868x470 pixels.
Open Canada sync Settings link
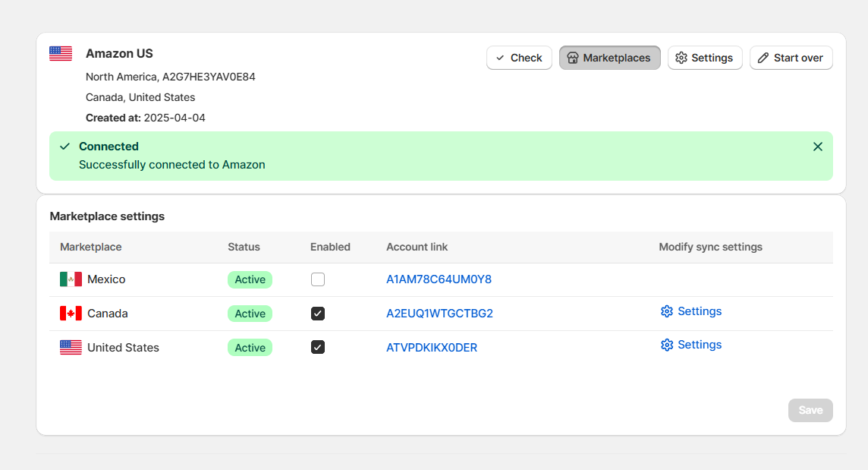[x=691, y=311]
